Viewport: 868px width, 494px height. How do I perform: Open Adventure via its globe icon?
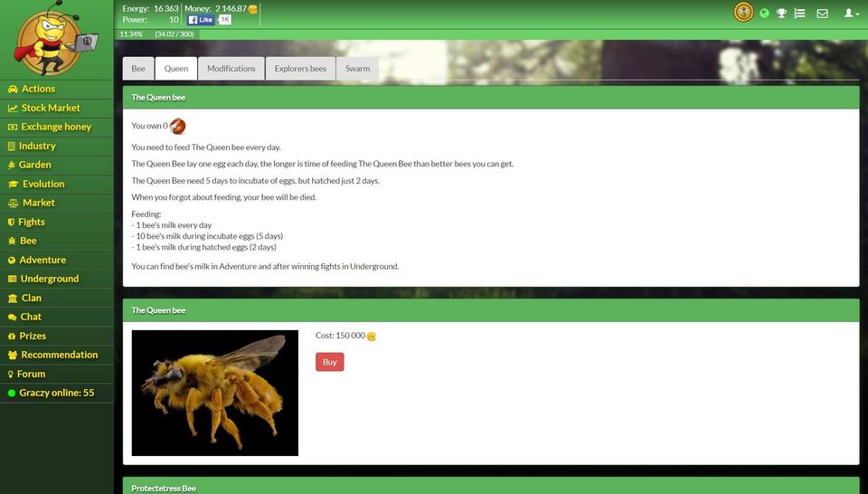pos(12,261)
